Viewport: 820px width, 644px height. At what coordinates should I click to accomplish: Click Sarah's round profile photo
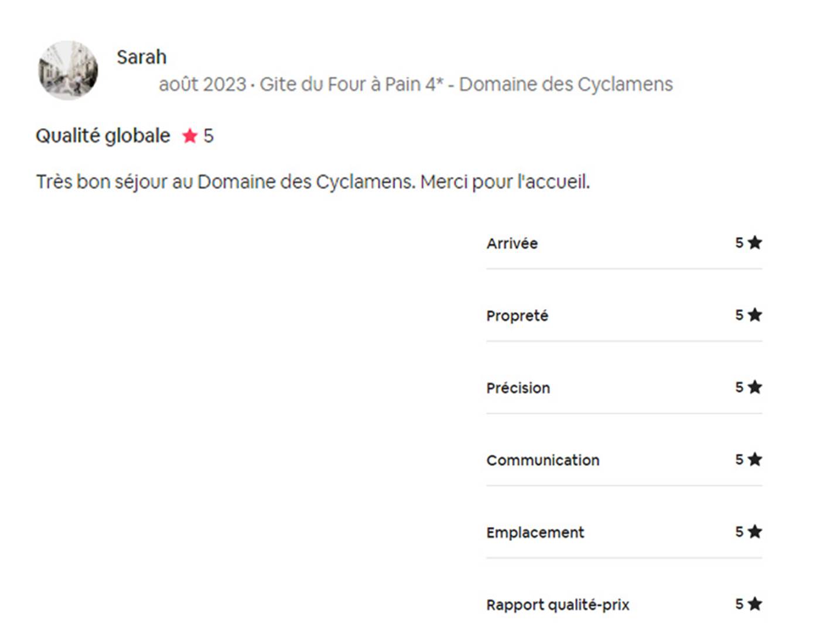click(68, 70)
